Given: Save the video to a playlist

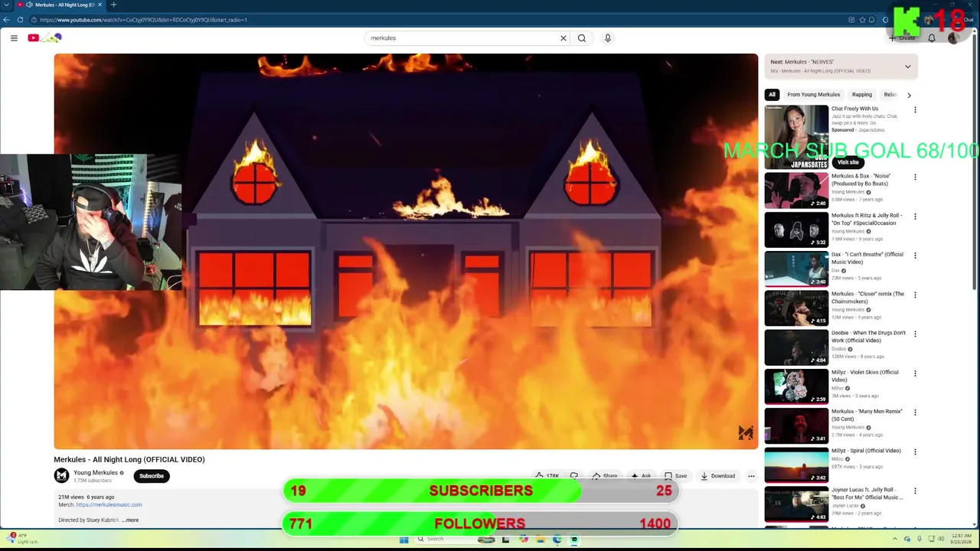Looking at the screenshot, I should click(675, 476).
